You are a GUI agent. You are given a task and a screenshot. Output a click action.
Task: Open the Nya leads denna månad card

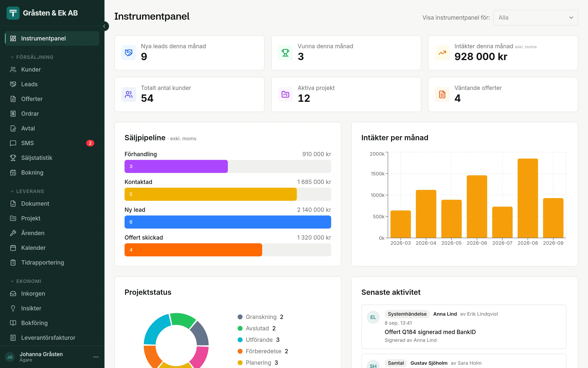(x=189, y=53)
